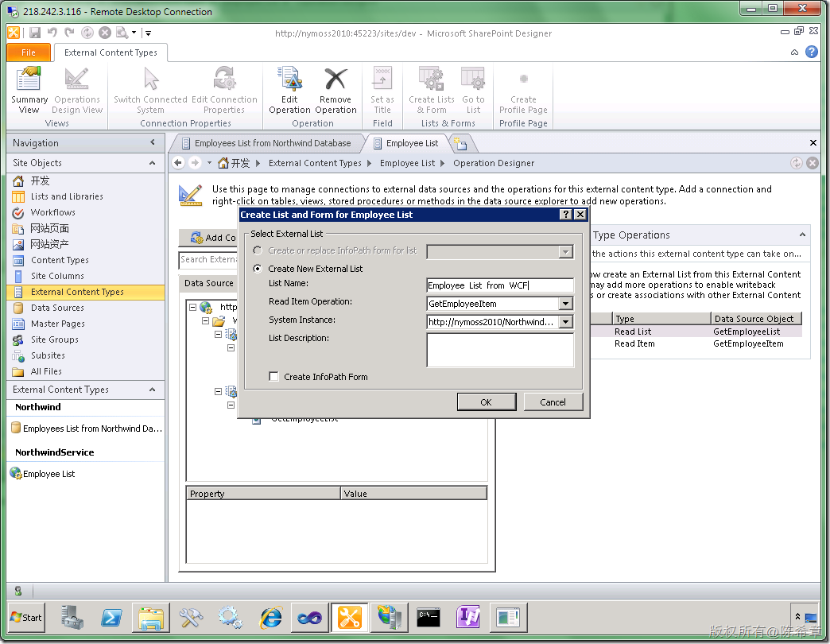
Task: Open the File tab
Action: pos(29,52)
